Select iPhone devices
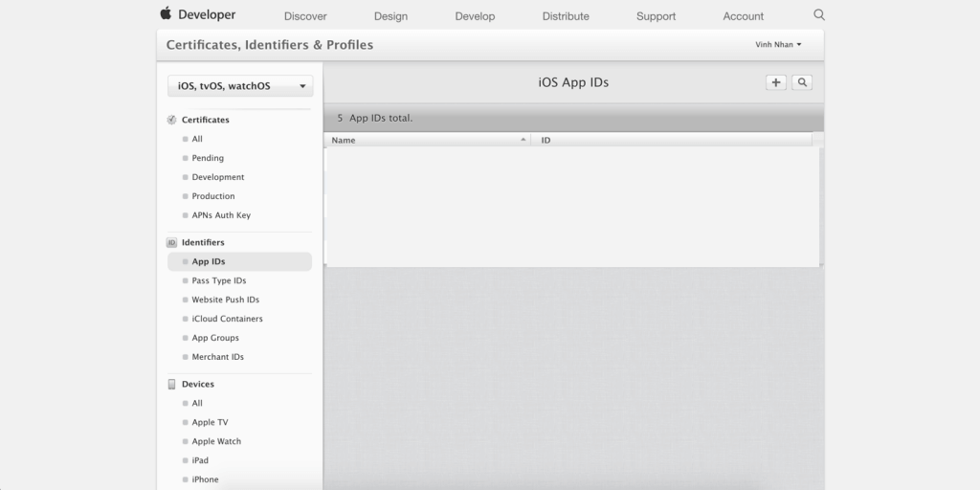The height and width of the screenshot is (490, 980). (205, 479)
